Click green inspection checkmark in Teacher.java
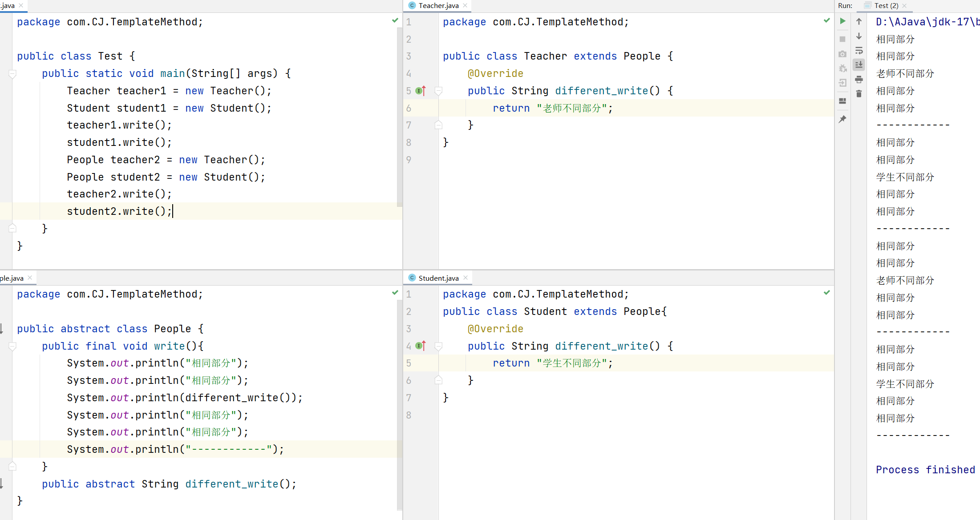The image size is (980, 520). tap(826, 20)
